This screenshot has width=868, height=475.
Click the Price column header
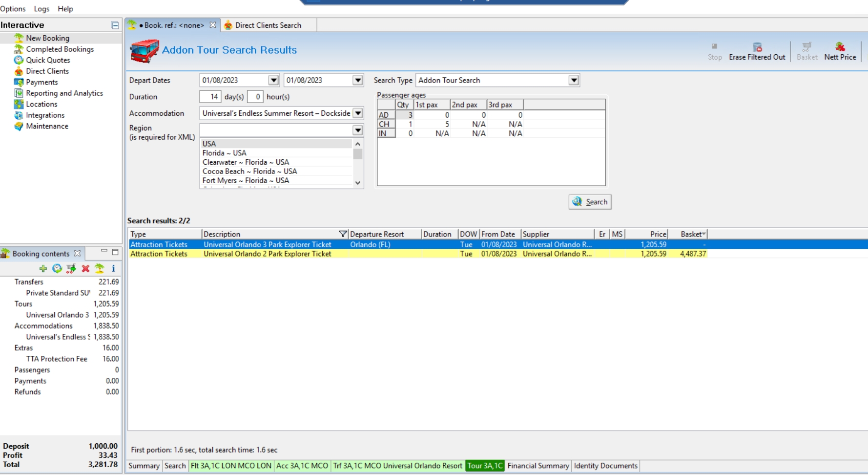(646, 234)
